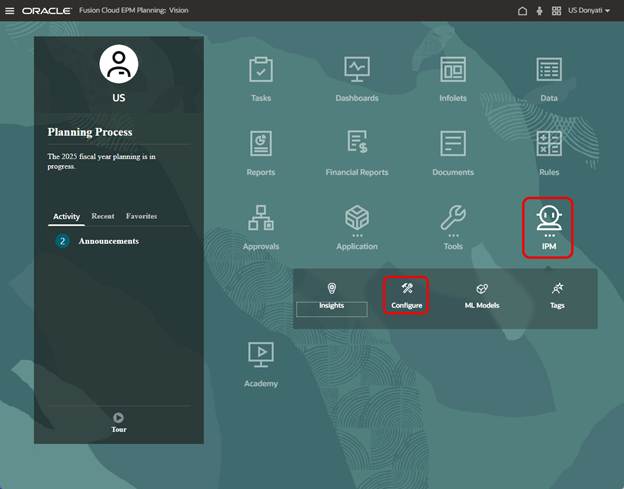Open the Reports icon

tap(261, 144)
